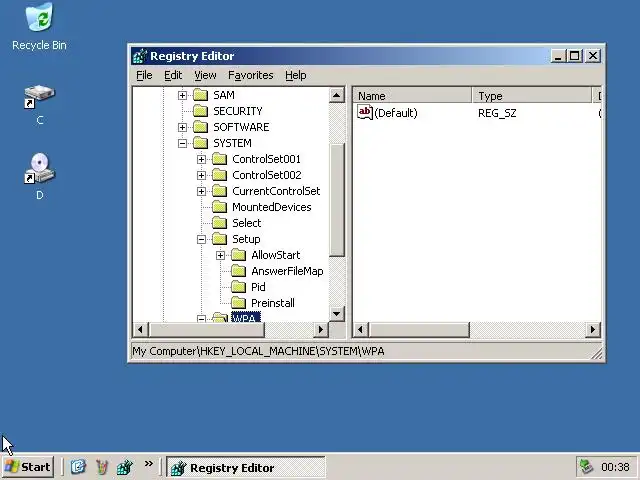
Task: Click the MountedDevices folder icon
Action: pyautogui.click(x=220, y=207)
